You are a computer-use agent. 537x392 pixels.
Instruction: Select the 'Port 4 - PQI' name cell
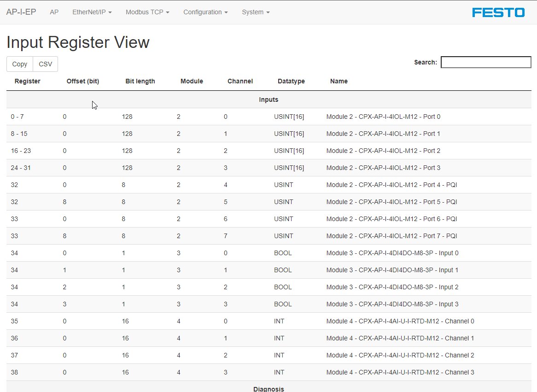(391, 185)
